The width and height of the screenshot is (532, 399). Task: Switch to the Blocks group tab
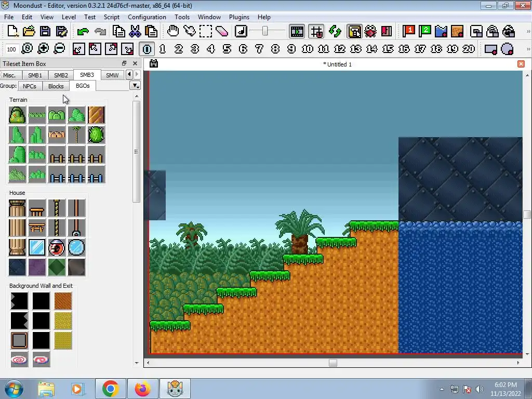(56, 86)
